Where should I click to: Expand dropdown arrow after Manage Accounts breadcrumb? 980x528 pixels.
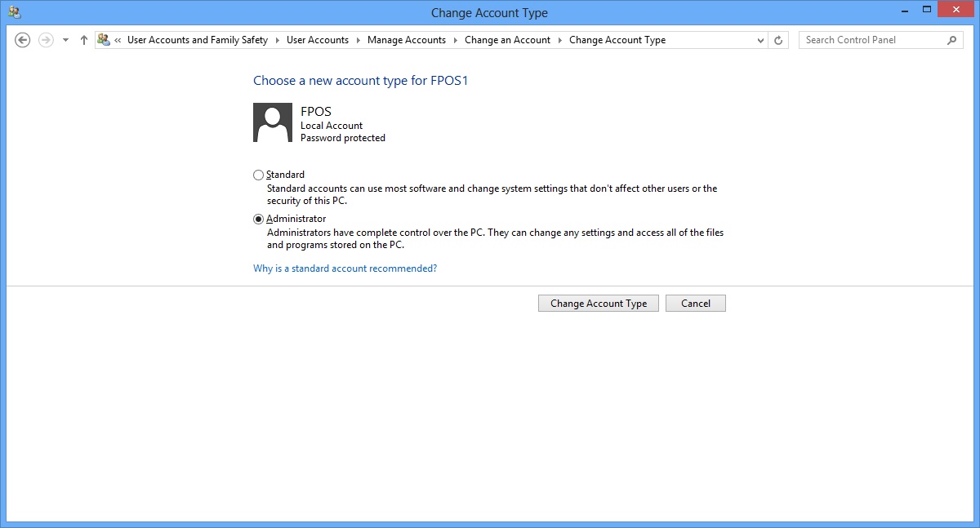tap(455, 40)
